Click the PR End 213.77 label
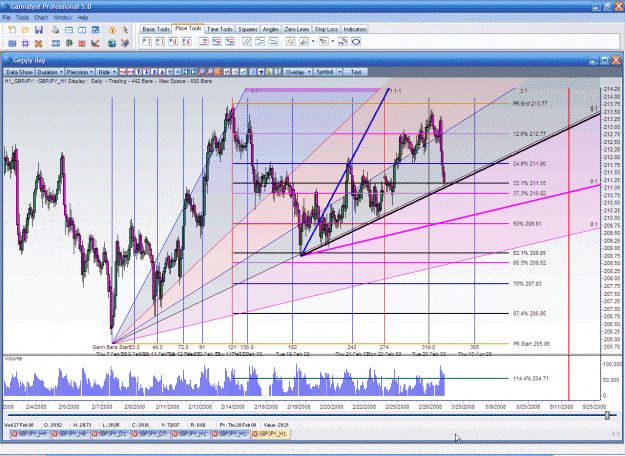Viewport: 625px width, 456px height. click(x=530, y=104)
